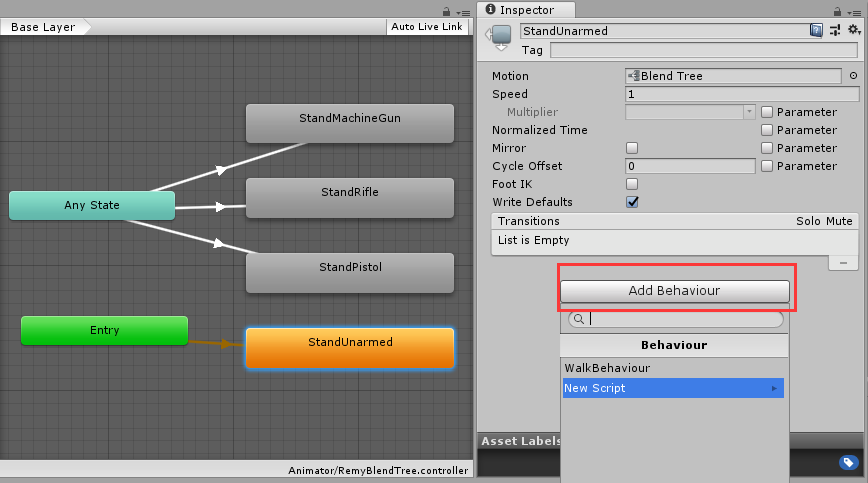Open the Animator panel options menu icon

point(463,13)
